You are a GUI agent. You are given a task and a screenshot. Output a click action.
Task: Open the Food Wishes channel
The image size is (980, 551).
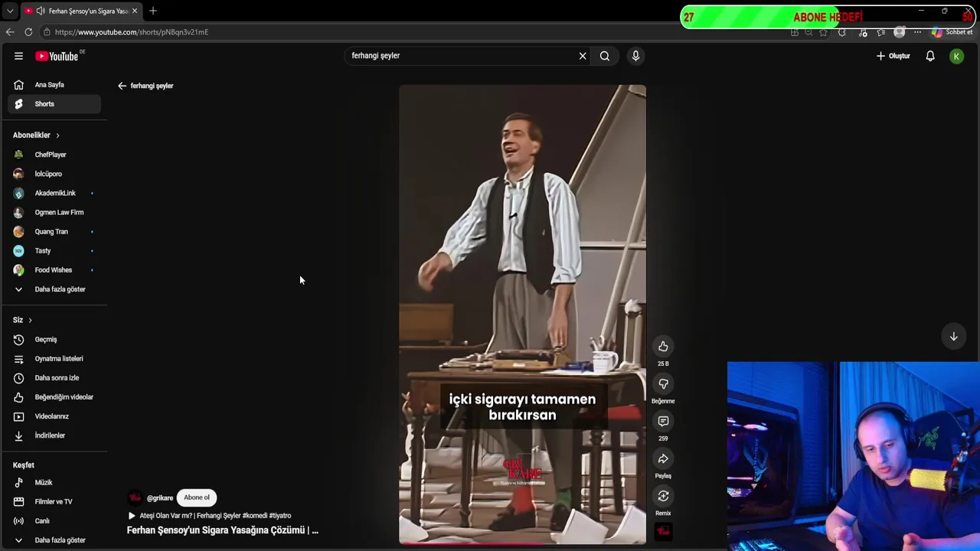[54, 270]
